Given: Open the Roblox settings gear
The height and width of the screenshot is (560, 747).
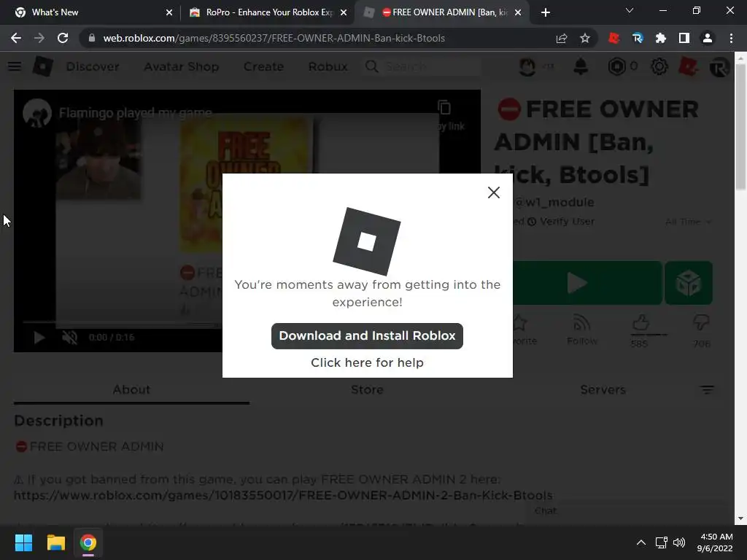Looking at the screenshot, I should click(659, 66).
